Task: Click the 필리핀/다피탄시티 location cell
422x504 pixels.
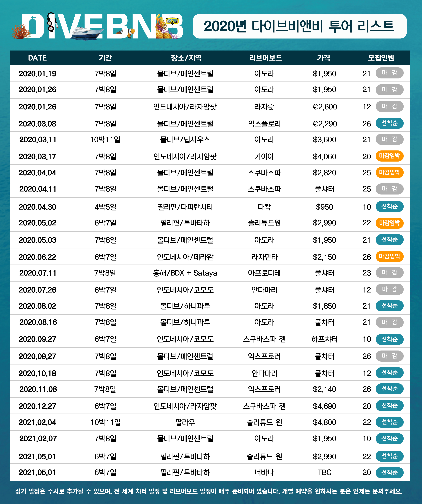Action: [x=185, y=207]
